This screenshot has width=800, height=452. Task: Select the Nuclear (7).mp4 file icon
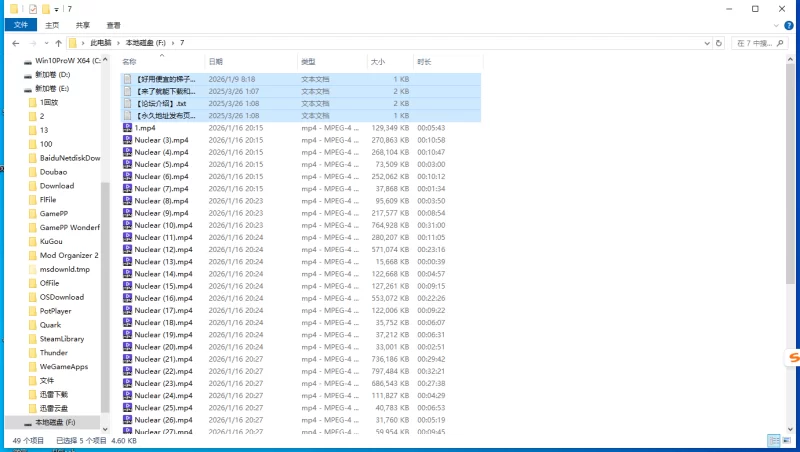pos(128,188)
